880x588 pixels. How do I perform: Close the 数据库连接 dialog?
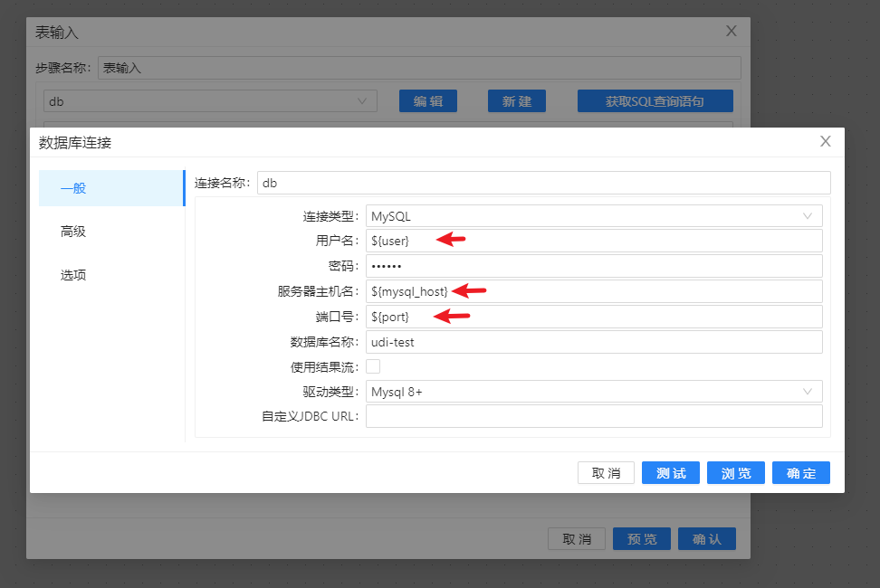[825, 141]
